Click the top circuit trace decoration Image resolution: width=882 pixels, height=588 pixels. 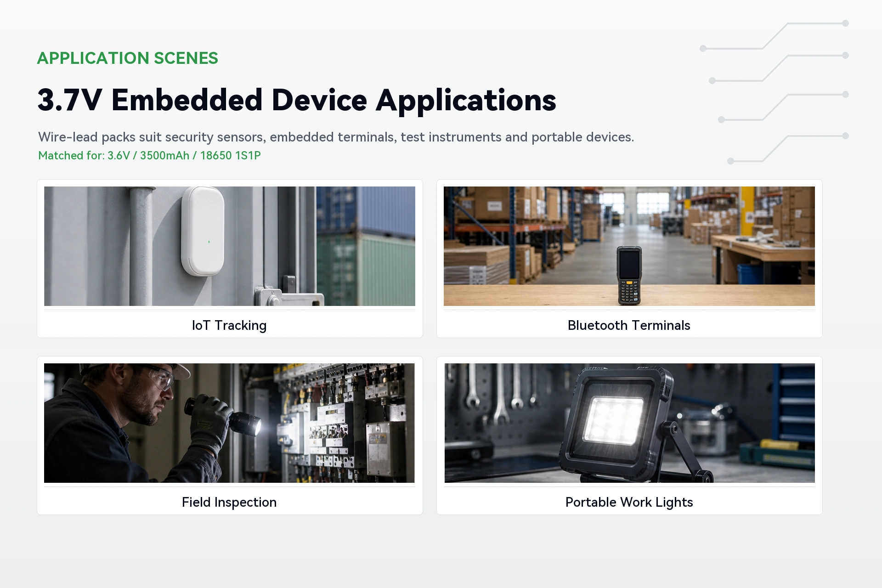[775, 36]
